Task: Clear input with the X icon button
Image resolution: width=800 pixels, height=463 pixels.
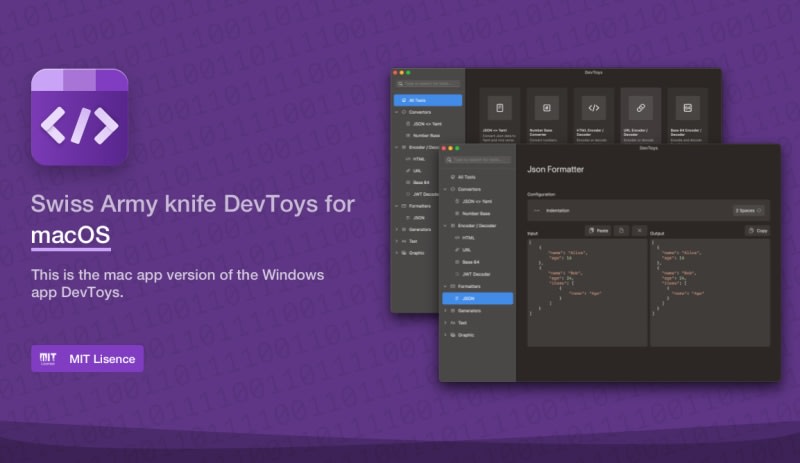Action: tap(639, 230)
